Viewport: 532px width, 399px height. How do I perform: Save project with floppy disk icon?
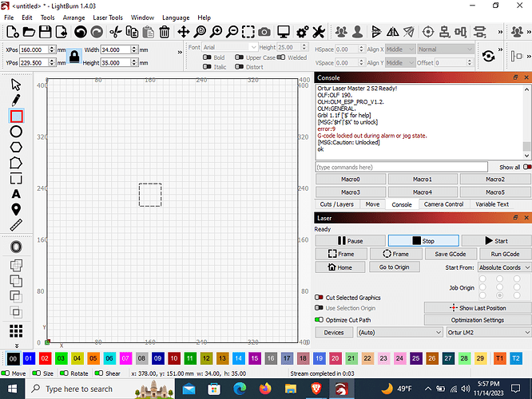(x=45, y=32)
